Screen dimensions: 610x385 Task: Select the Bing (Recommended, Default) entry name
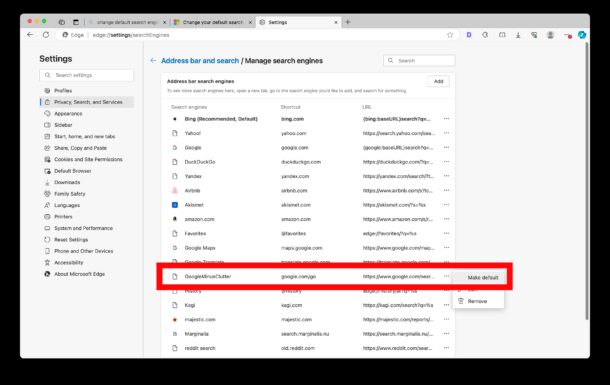click(x=221, y=119)
